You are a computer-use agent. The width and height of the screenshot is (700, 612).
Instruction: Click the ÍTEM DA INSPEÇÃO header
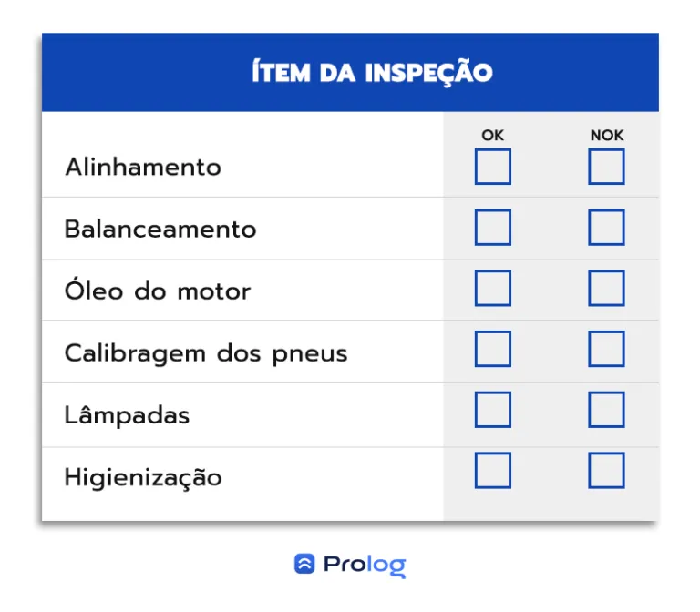click(x=372, y=72)
